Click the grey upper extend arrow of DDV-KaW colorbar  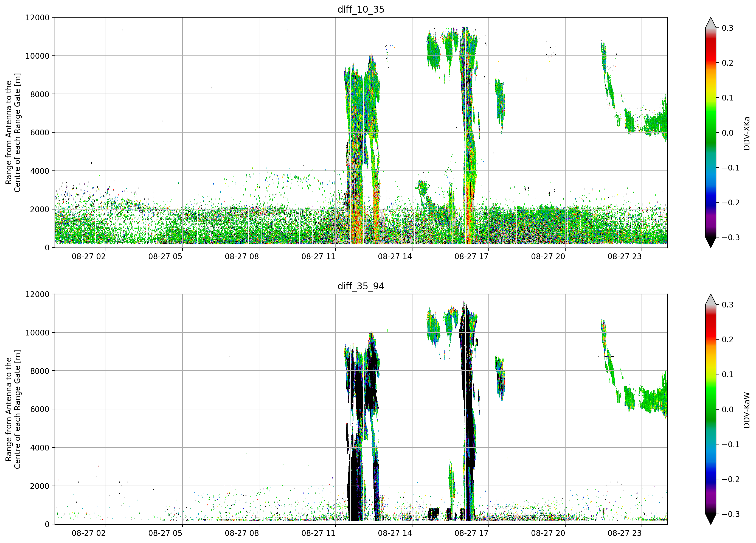[x=711, y=300]
